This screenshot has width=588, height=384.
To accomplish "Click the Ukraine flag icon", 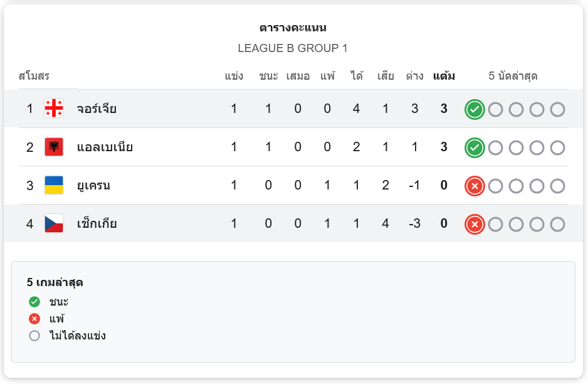I will [54, 185].
